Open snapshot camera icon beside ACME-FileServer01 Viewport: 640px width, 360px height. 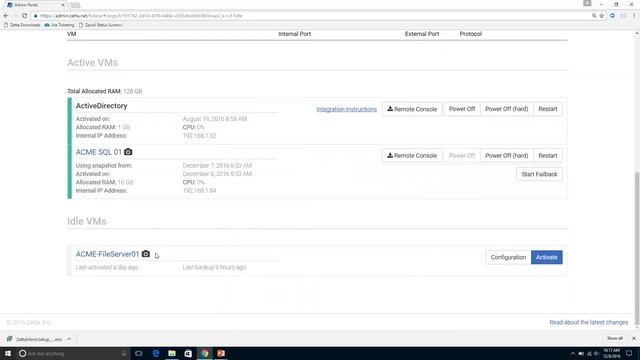point(146,254)
